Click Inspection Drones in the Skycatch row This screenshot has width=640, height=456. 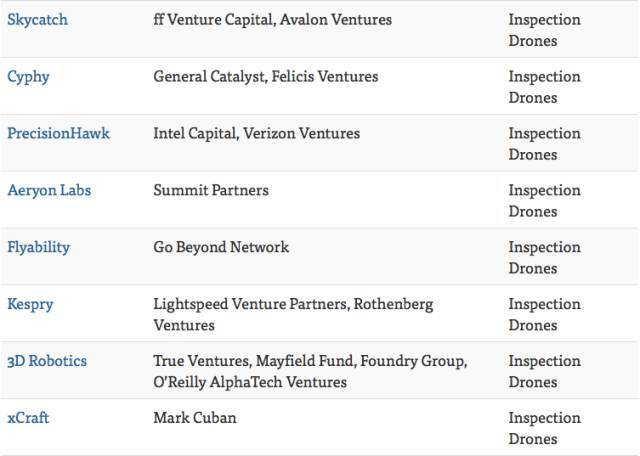point(544,30)
